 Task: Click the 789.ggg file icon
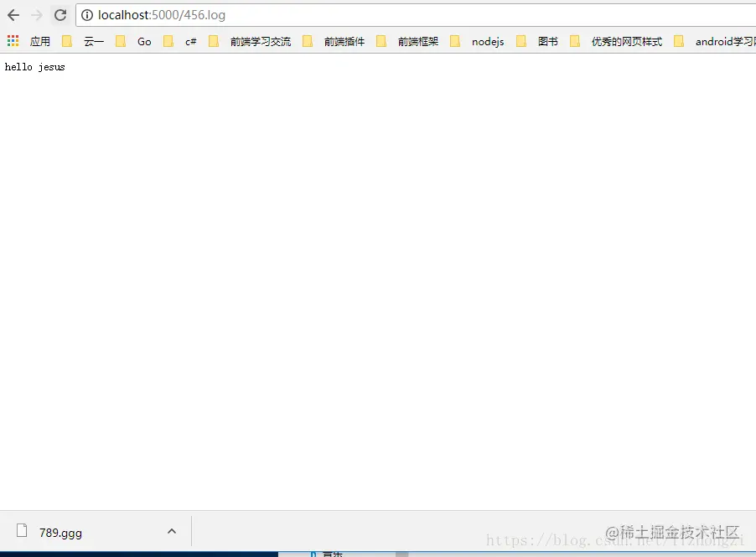tap(22, 530)
